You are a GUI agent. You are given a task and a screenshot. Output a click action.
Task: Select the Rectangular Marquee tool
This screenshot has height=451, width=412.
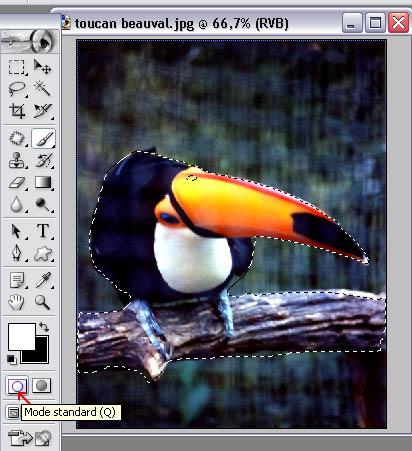[x=17, y=67]
